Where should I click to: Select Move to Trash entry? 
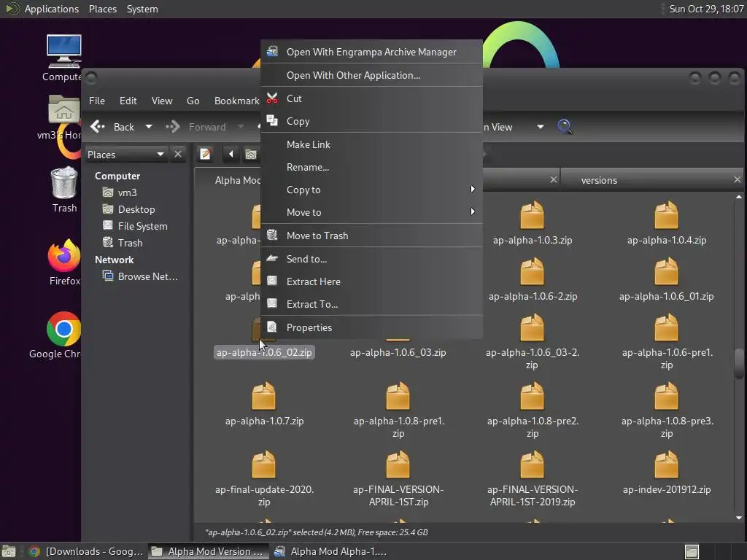pos(371,236)
